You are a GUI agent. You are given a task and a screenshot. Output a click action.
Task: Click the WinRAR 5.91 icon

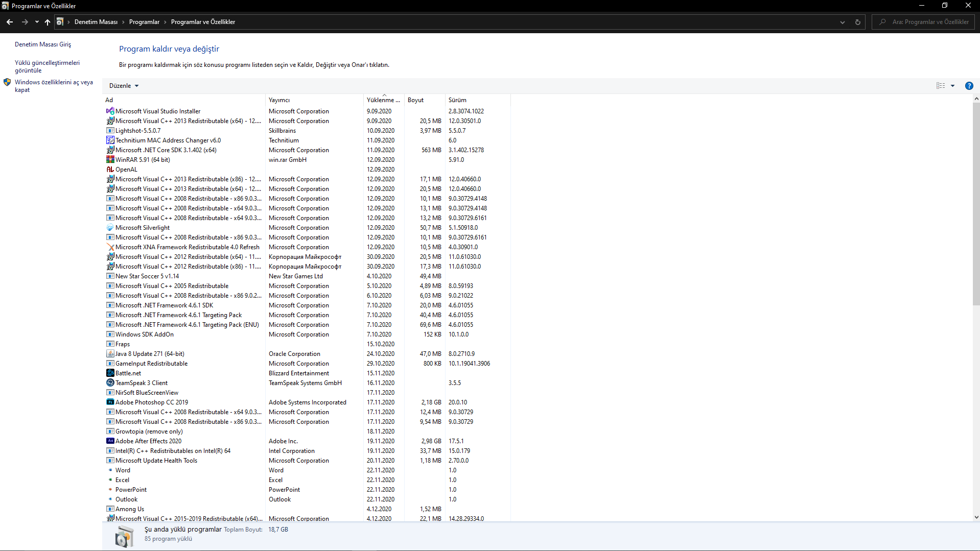[110, 159]
